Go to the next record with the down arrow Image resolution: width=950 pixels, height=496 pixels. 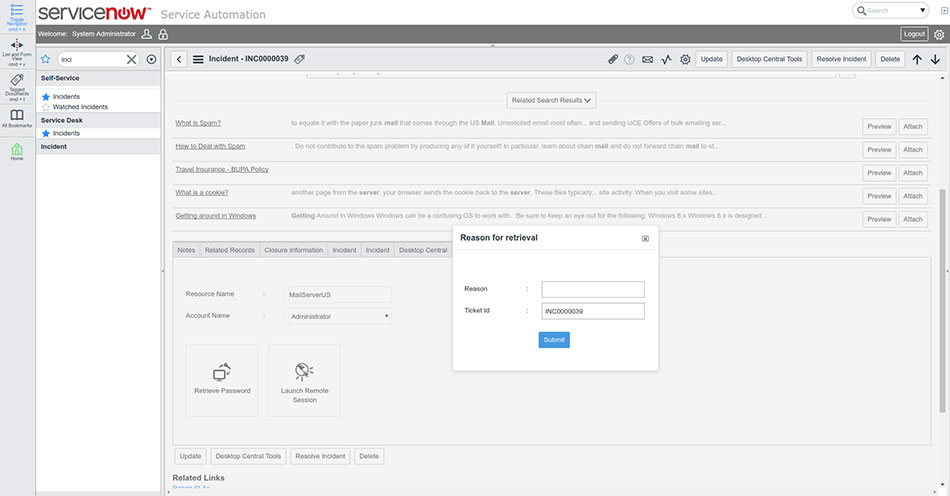pyautogui.click(x=935, y=59)
